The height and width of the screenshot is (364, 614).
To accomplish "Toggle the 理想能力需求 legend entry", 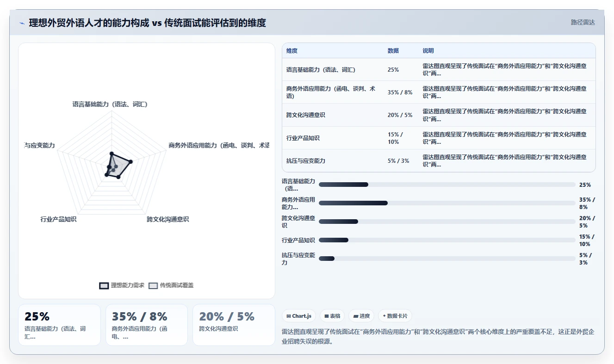I will point(122,285).
